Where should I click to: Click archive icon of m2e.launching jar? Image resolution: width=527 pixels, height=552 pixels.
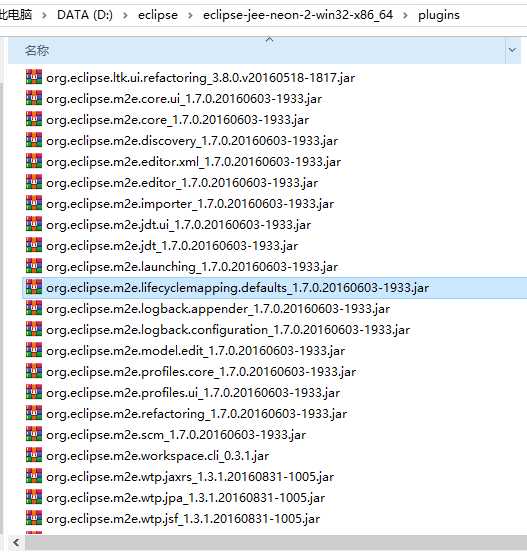pyautogui.click(x=34, y=266)
